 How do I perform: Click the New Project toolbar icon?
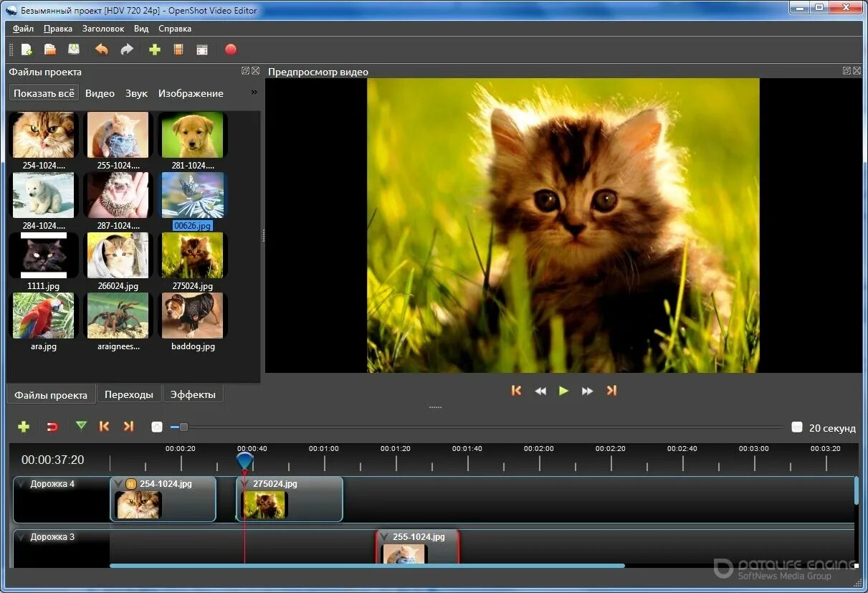(x=27, y=49)
